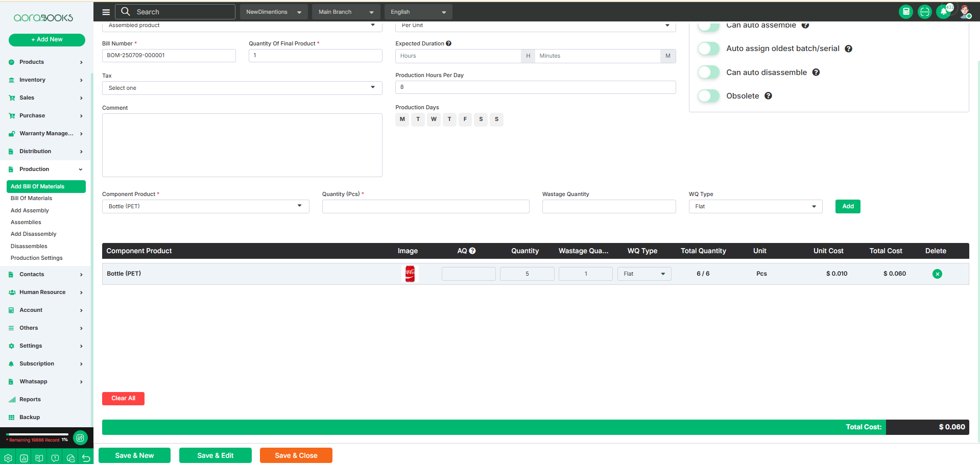The height and width of the screenshot is (464, 980).
Task: Open notifications bell with 432 badge
Action: point(944,12)
